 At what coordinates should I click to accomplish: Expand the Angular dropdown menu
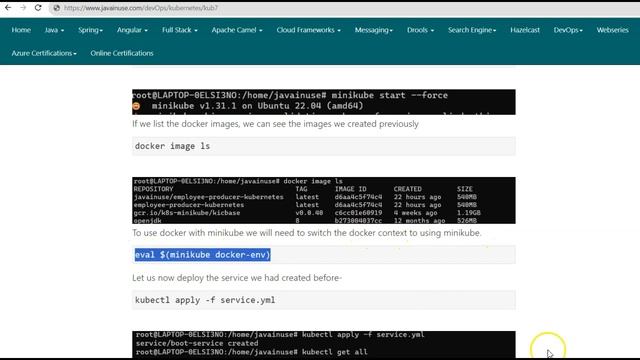pyautogui.click(x=132, y=30)
